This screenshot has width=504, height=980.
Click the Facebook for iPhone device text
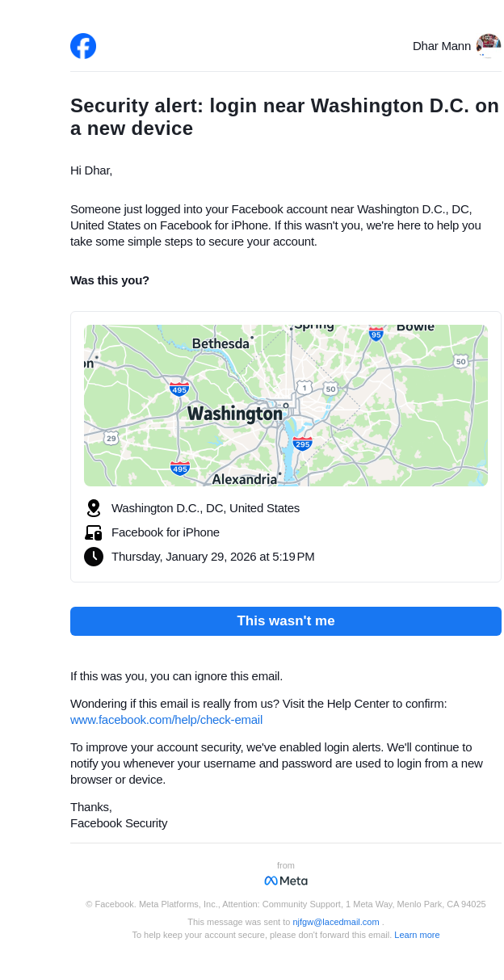coord(166,532)
